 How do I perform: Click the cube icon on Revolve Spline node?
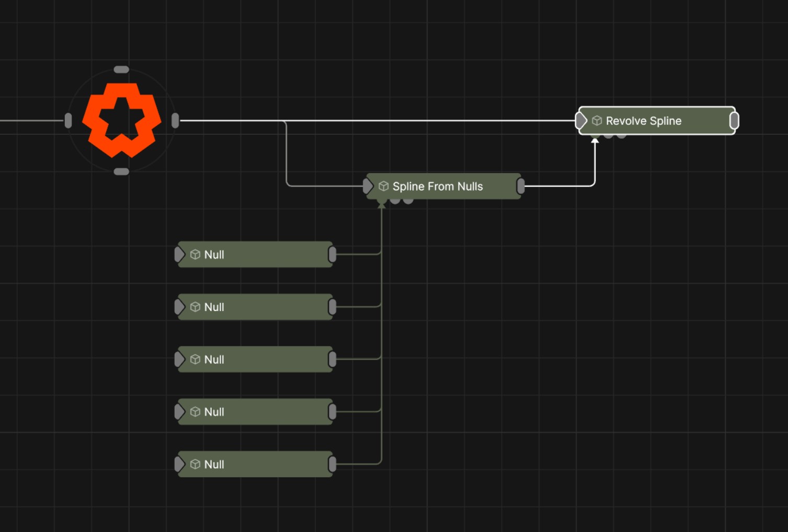[x=597, y=121]
